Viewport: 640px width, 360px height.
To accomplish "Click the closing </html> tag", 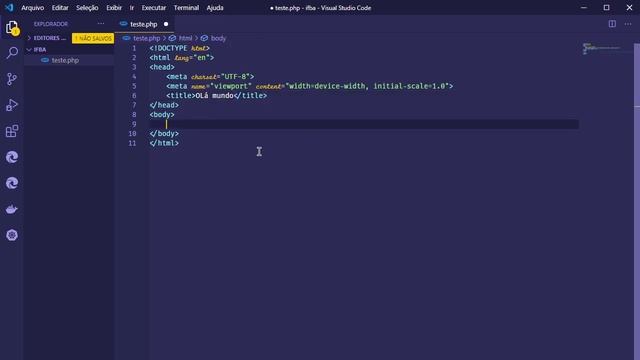I will click(164, 143).
